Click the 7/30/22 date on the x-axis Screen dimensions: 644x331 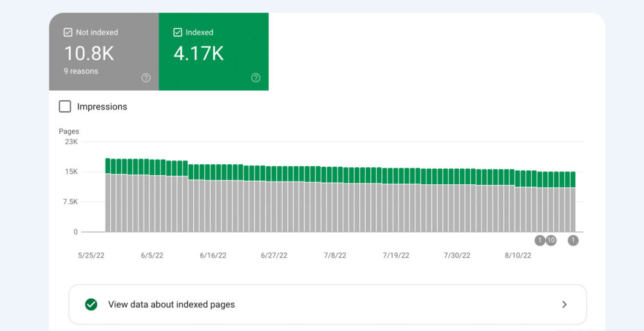(457, 256)
